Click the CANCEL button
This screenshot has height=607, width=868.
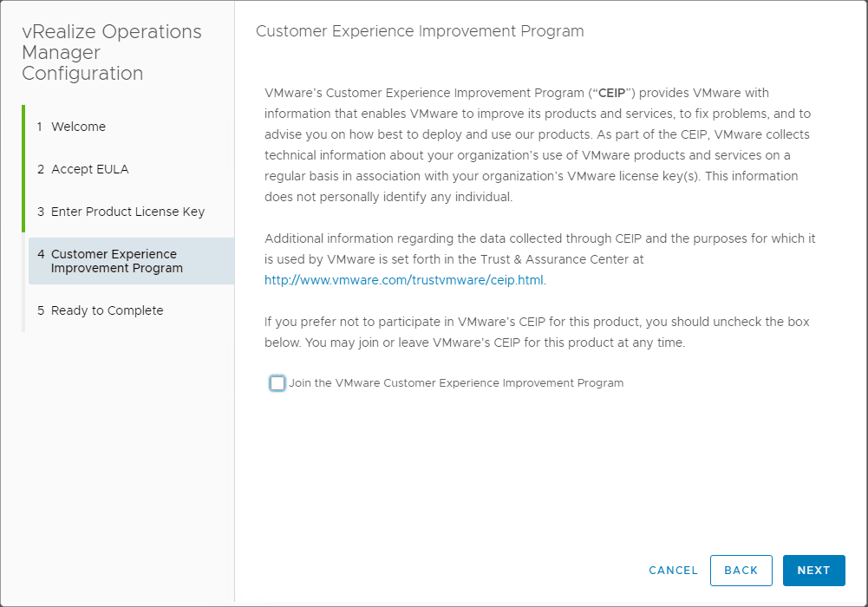673,571
